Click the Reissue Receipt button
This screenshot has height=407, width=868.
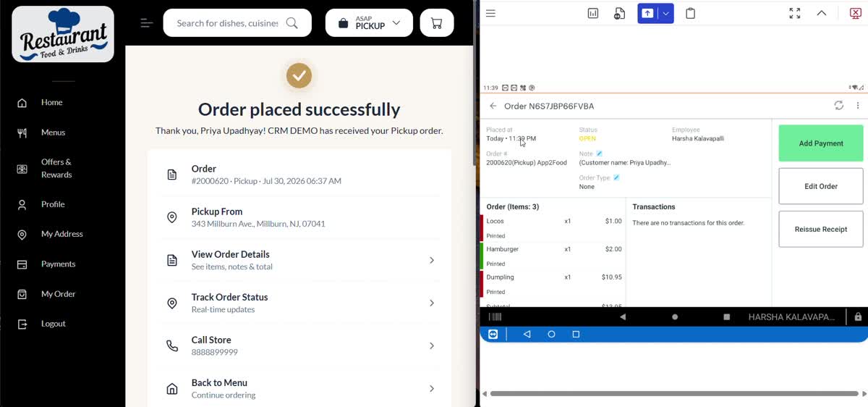click(821, 229)
